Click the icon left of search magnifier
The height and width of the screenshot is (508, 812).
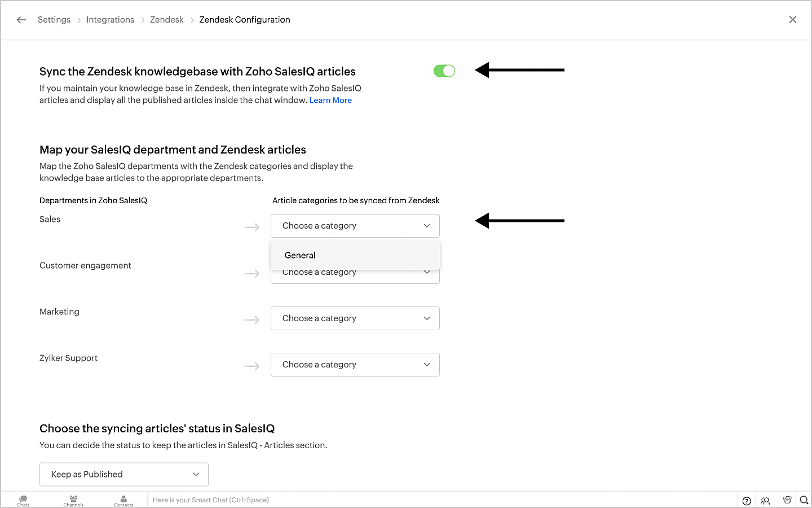coord(787,500)
